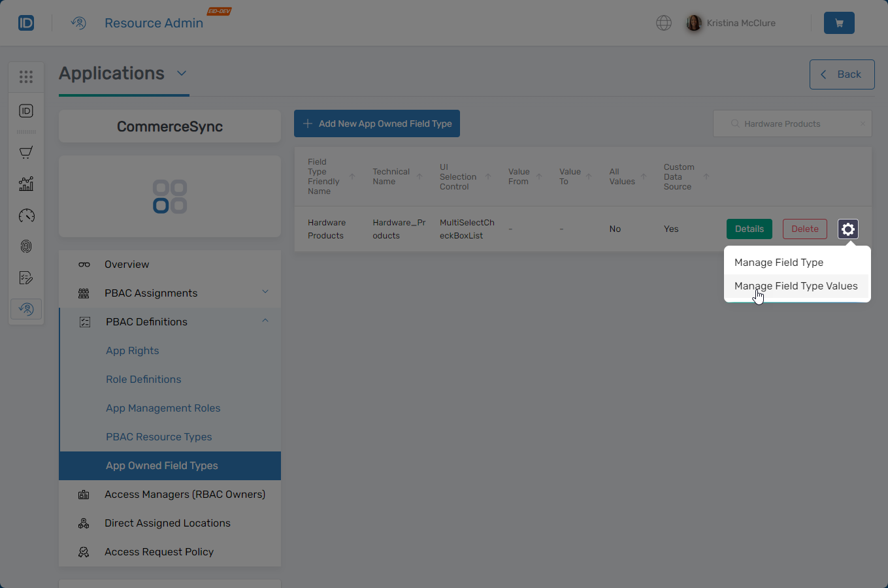This screenshot has width=888, height=588.
Task: Click the globe language icon in the header
Action: pyautogui.click(x=664, y=22)
